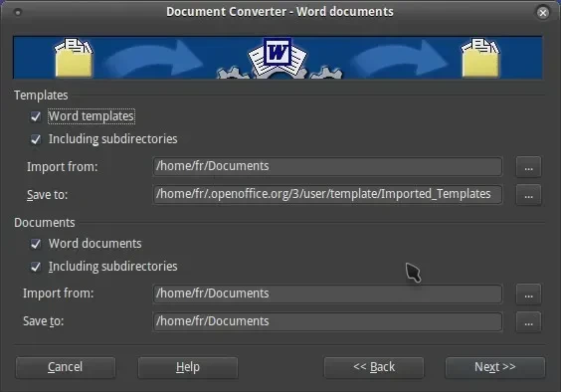The width and height of the screenshot is (561, 392).
Task: Click the Templates Import from path field
Action: (327, 166)
